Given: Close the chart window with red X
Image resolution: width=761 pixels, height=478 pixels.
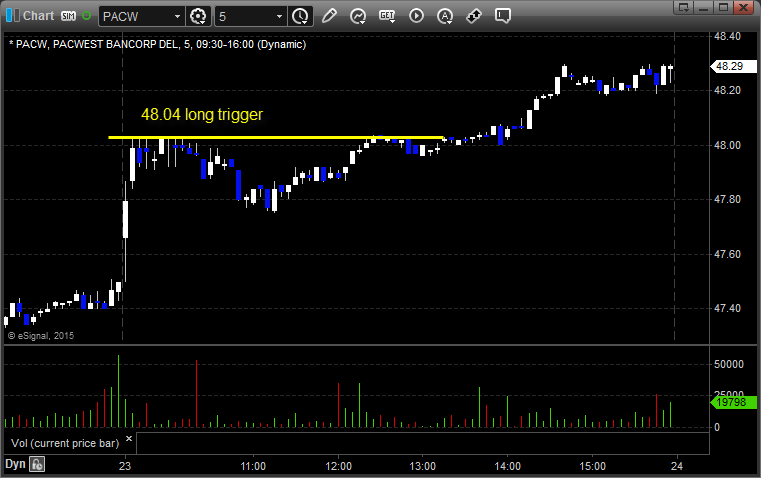Looking at the screenshot, I should (744, 7).
